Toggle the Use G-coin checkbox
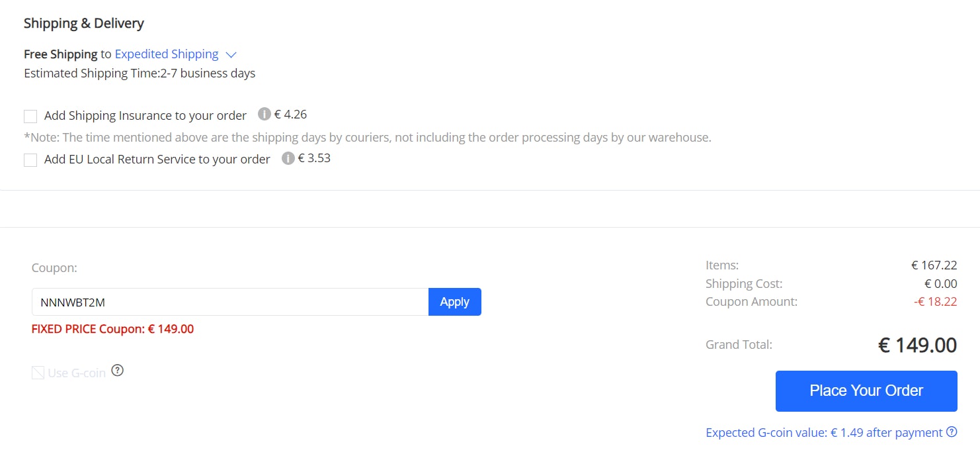The width and height of the screenshot is (980, 464). (38, 373)
